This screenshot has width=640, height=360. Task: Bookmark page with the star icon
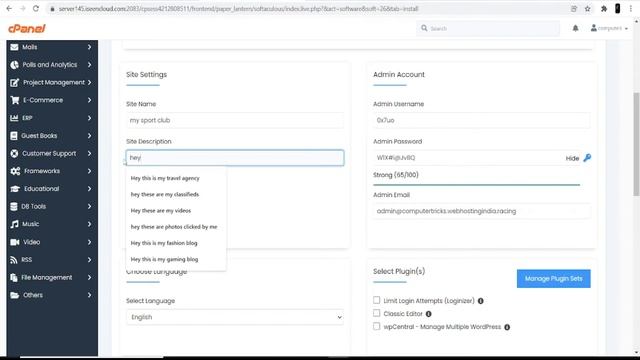[587, 9]
